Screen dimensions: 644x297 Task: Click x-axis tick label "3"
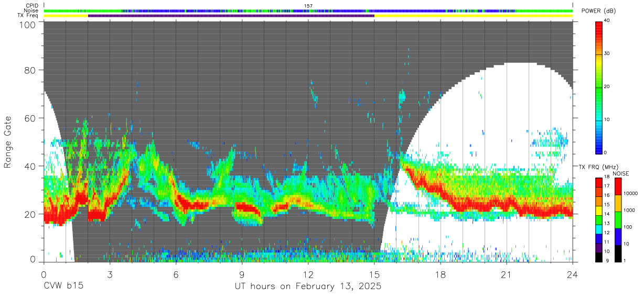coord(110,274)
